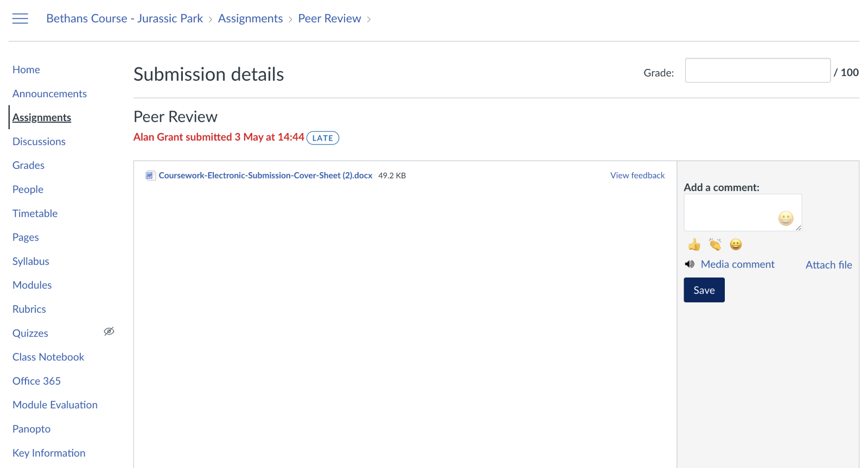Open Home in course navigation
The image size is (868, 468).
pos(26,69)
